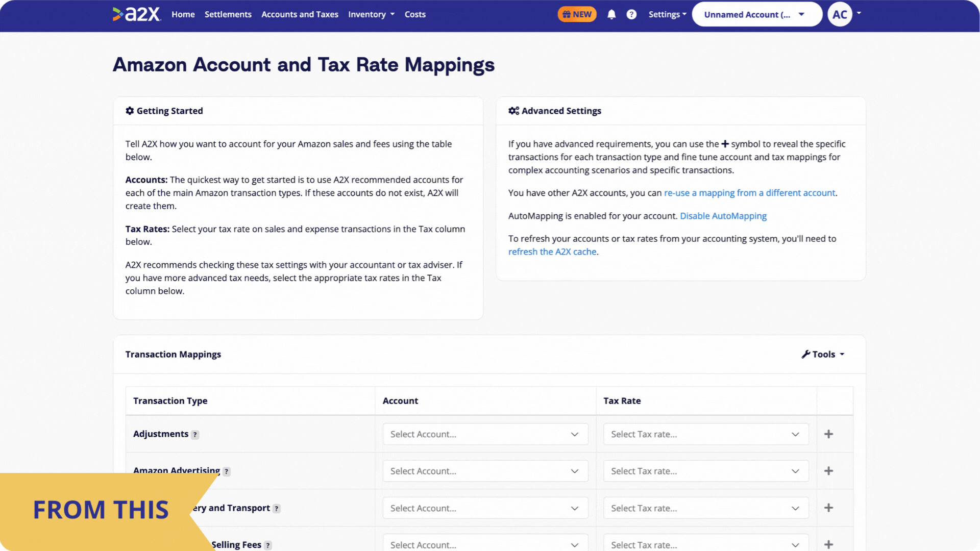The image size is (980, 551).
Task: Click the help icon next to Amazon Advertising
Action: point(227,471)
